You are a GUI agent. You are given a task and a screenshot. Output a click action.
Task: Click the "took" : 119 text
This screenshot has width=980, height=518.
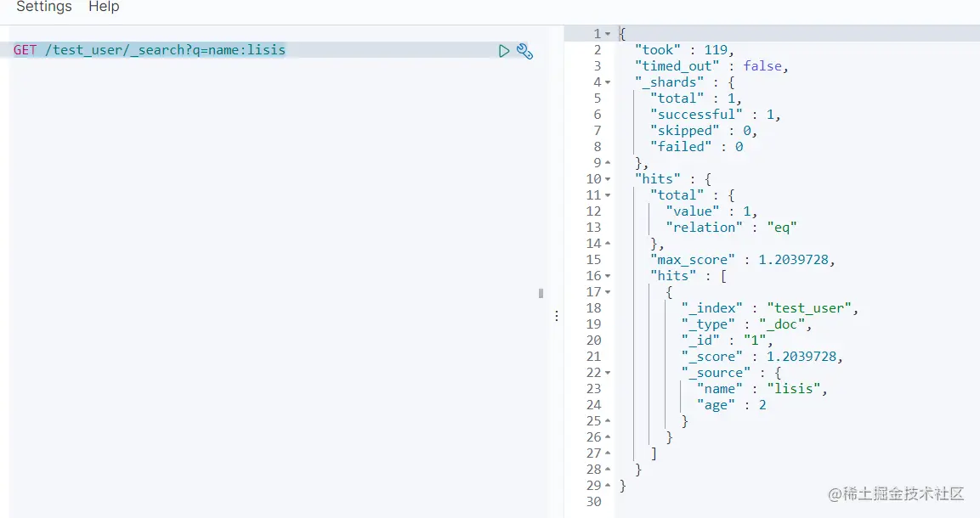click(684, 50)
